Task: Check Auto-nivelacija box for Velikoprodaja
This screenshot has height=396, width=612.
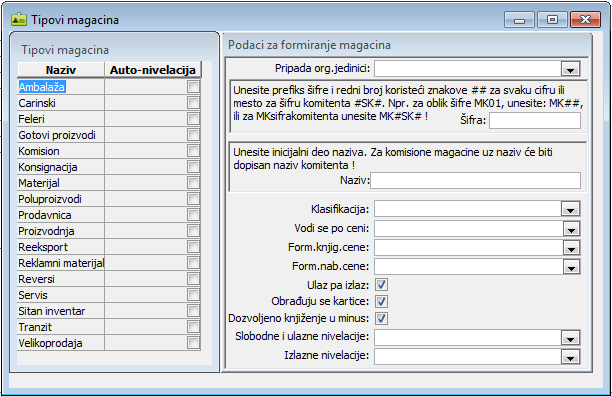Action: point(193,343)
